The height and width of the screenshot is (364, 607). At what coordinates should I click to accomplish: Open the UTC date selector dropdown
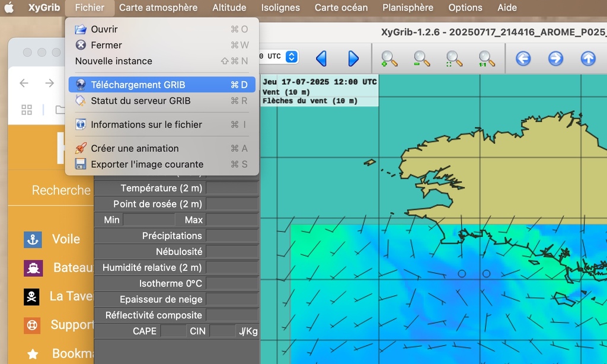[292, 56]
